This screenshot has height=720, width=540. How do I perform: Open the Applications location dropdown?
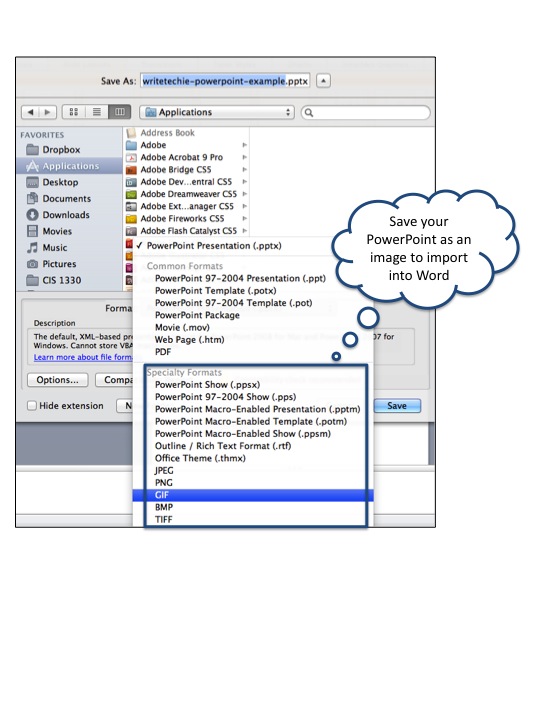pos(217,112)
